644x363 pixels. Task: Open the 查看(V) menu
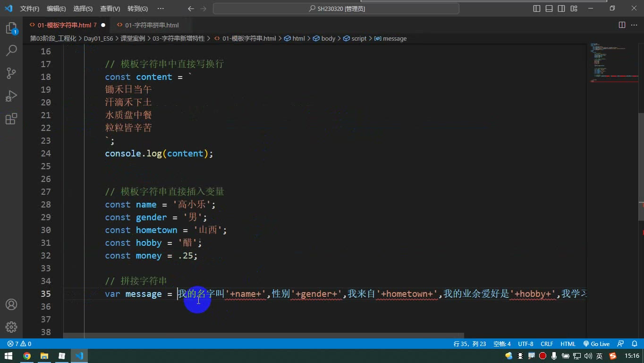point(110,9)
